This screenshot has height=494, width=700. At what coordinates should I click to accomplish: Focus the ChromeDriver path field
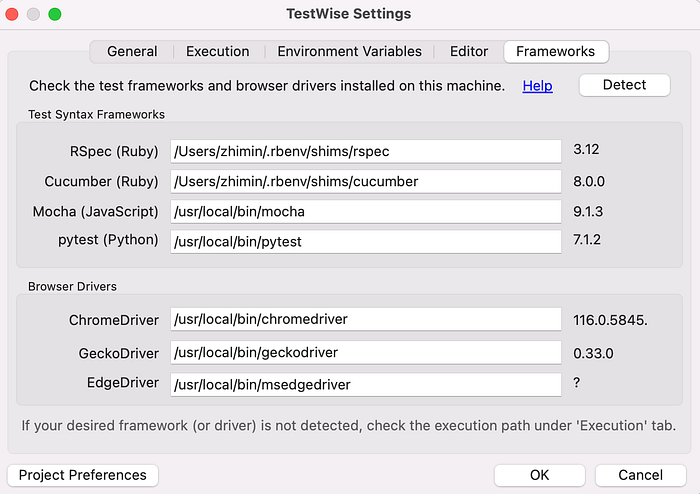coord(366,319)
